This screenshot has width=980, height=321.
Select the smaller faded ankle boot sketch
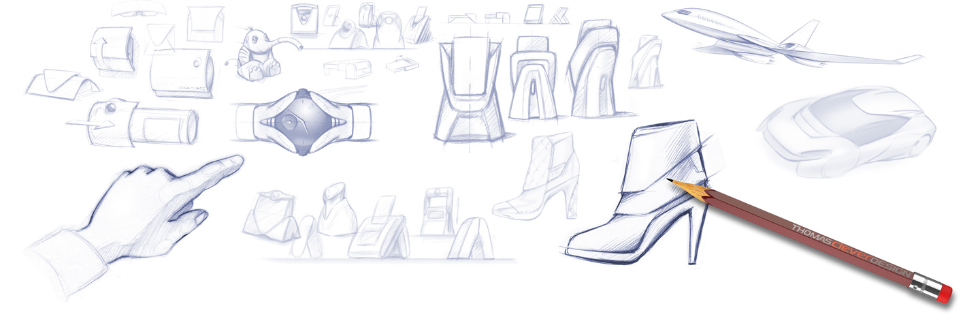[538, 175]
